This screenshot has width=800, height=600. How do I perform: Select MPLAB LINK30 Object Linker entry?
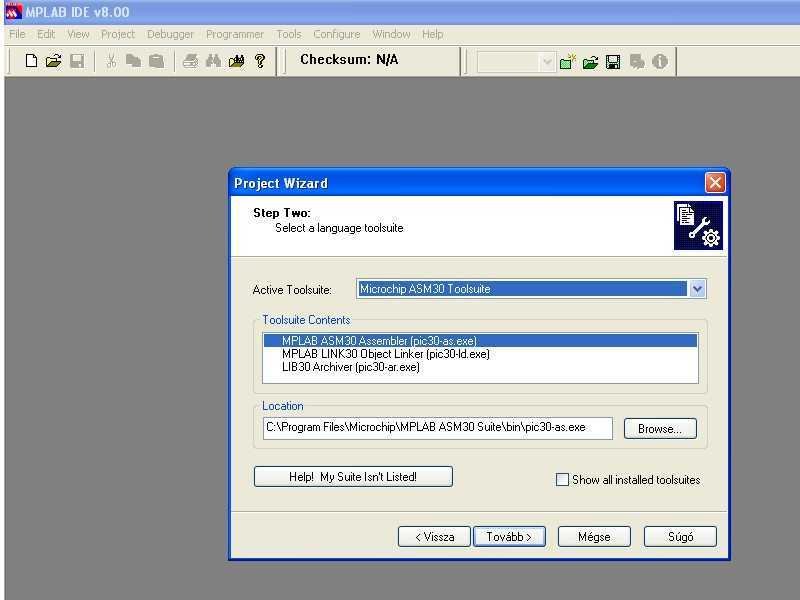[480, 354]
